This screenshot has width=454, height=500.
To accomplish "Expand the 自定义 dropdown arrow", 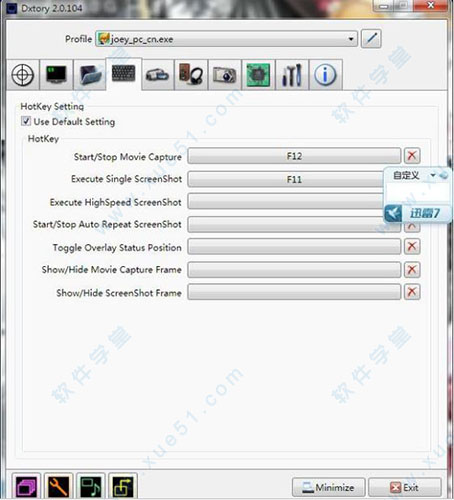I will [433, 175].
